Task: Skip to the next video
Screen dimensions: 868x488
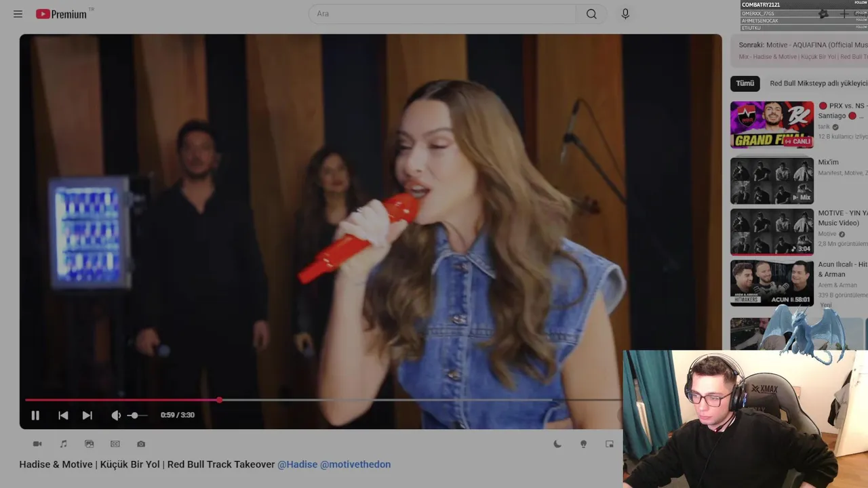Action: (87, 415)
